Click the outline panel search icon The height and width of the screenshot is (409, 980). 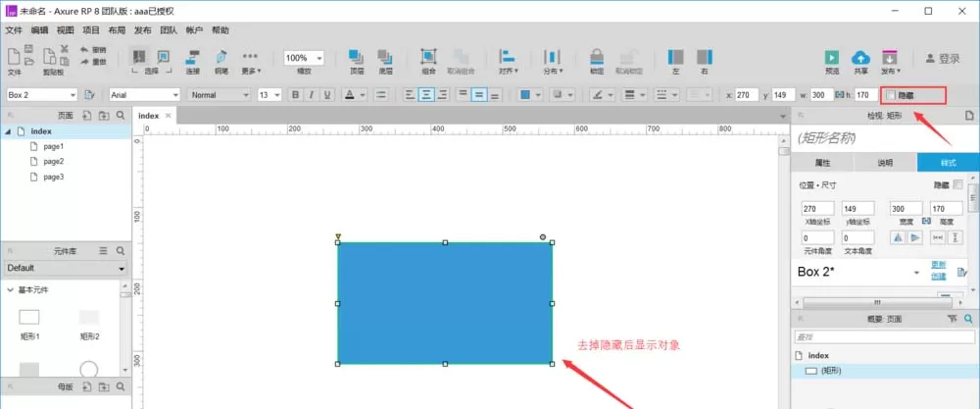[968, 319]
